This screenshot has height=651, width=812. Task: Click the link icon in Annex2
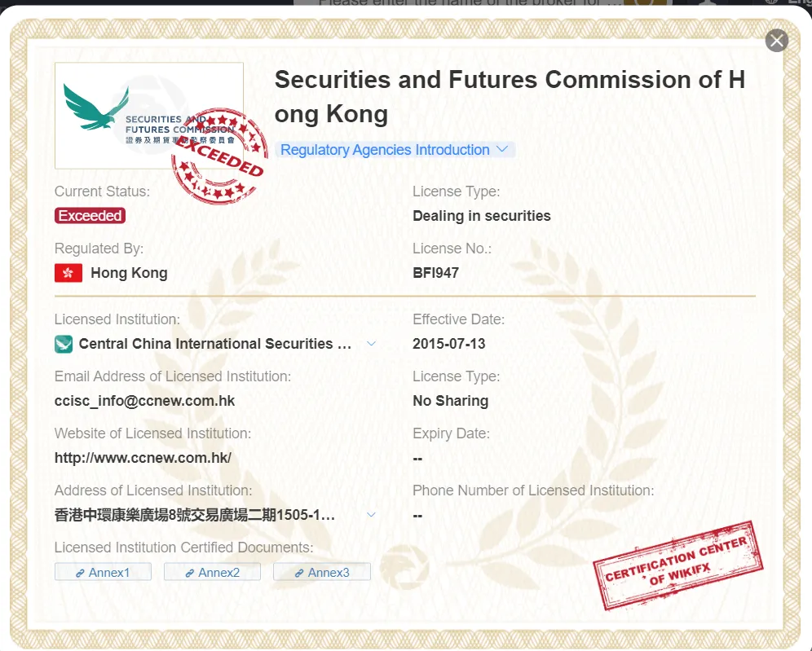pyautogui.click(x=190, y=573)
